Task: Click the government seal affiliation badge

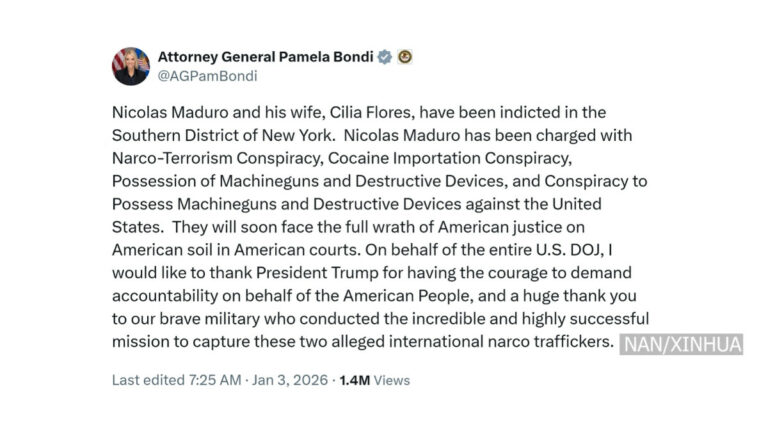Action: point(405,57)
